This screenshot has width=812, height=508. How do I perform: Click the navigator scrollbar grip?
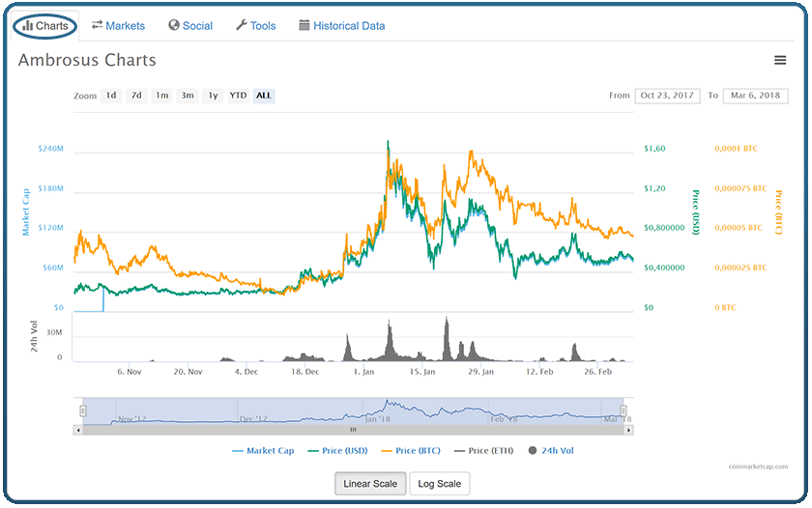click(x=353, y=430)
